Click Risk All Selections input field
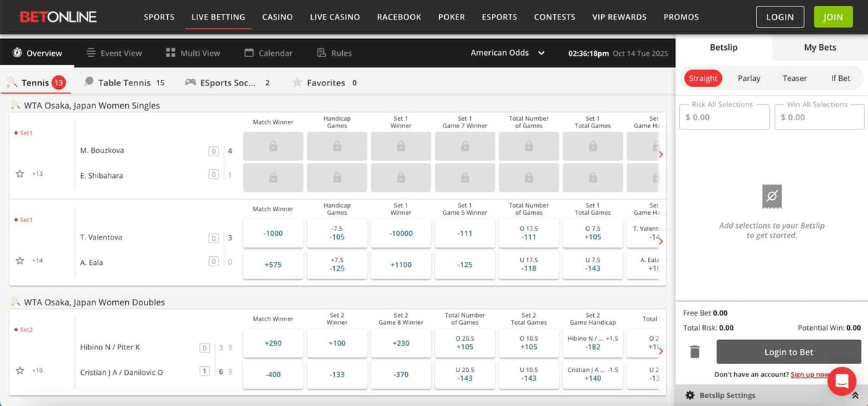868x406 pixels. pos(724,117)
